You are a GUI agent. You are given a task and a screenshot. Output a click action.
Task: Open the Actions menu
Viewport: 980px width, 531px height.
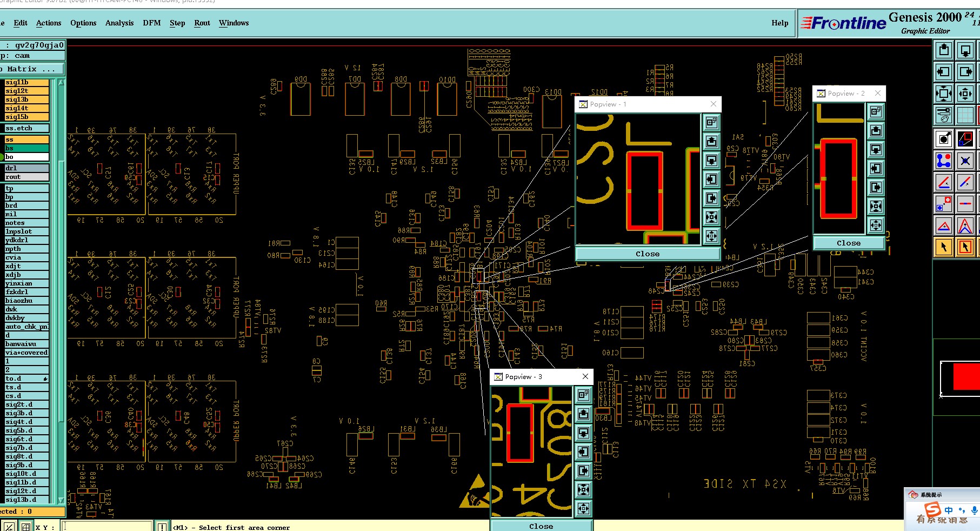point(49,23)
